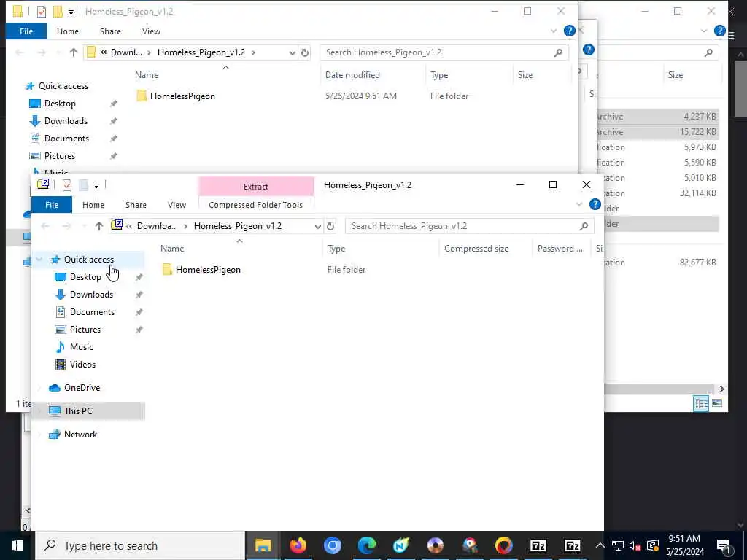Viewport: 747px width, 560px height.
Task: Click the pink Extract contextual tab
Action: 256,187
